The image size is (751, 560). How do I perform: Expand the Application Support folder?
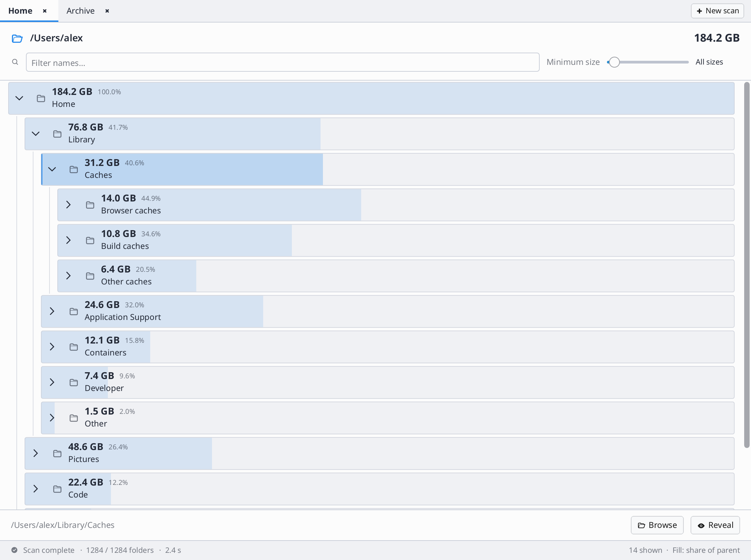coord(52,311)
